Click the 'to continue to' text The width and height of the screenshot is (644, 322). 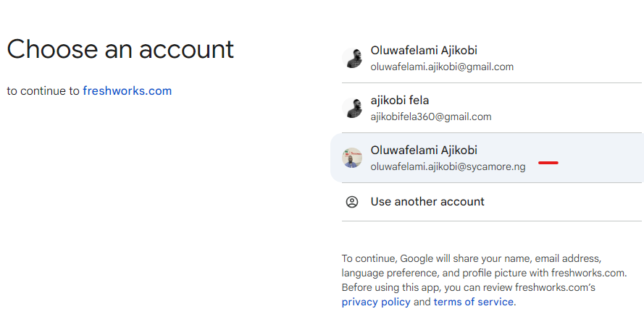click(x=43, y=91)
